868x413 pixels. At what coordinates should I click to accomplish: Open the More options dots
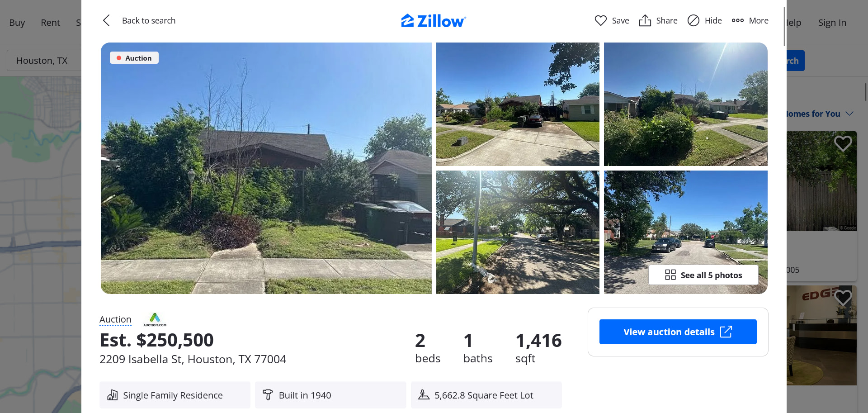(x=737, y=20)
